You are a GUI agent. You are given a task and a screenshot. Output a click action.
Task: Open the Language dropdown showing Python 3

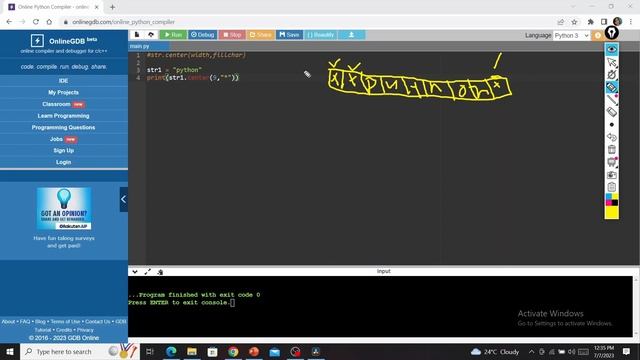pyautogui.click(x=571, y=36)
